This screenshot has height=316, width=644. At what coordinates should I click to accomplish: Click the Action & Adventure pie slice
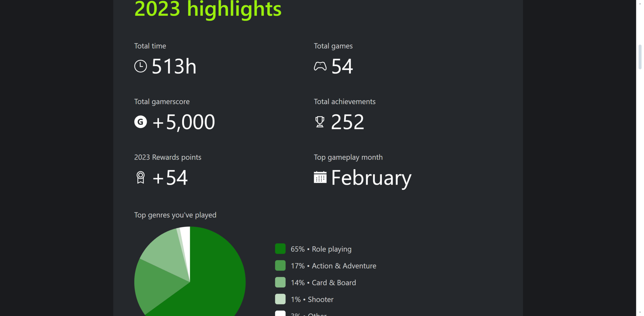click(158, 287)
